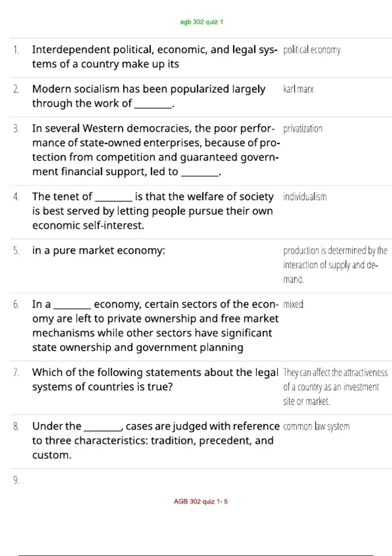Click "in a pure market economy:" question
The image size is (392, 556).
click(x=99, y=251)
